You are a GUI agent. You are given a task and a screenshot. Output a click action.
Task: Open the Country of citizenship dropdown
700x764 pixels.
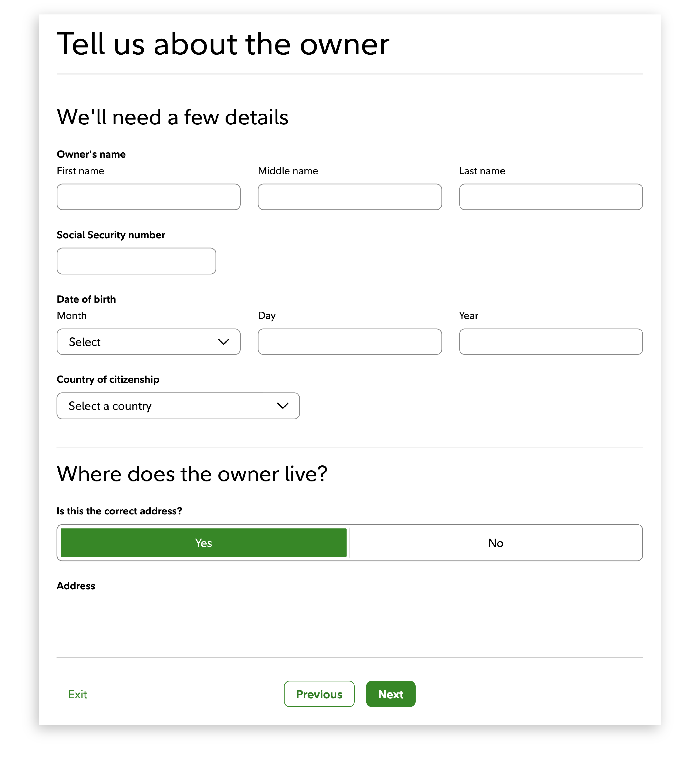pyautogui.click(x=178, y=406)
